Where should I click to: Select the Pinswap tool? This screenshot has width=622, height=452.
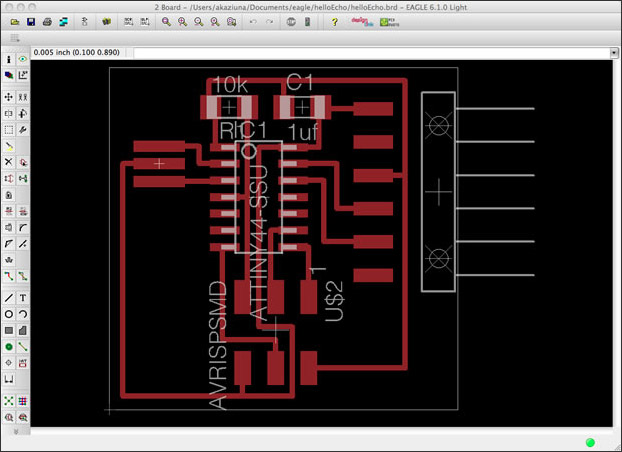9,179
